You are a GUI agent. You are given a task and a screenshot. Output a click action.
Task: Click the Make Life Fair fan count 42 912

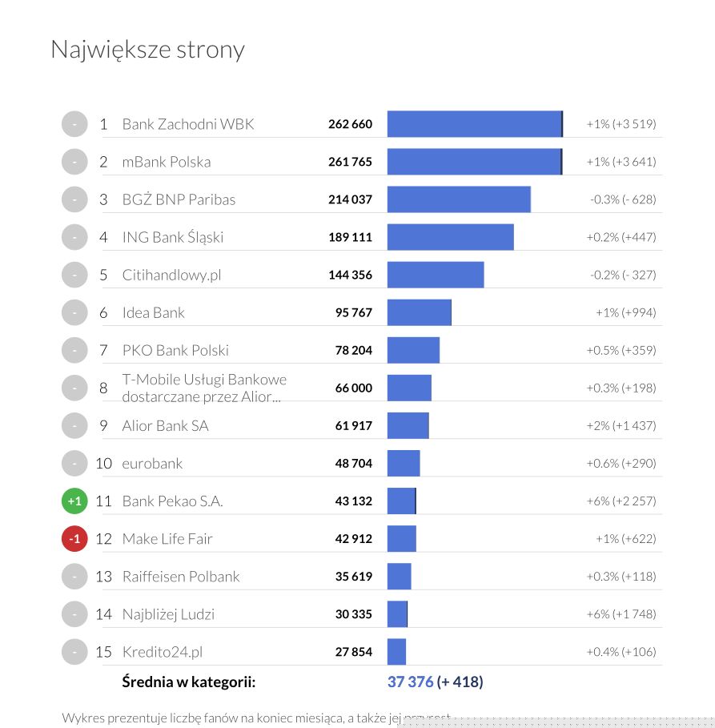click(x=353, y=539)
